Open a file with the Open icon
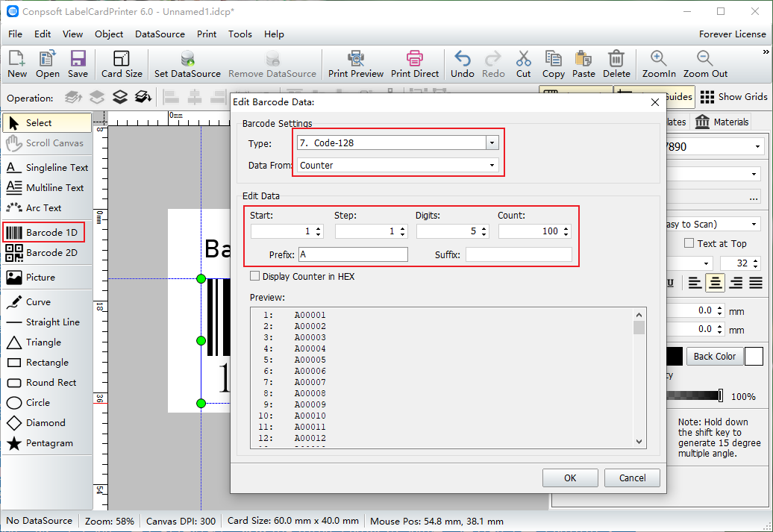 click(x=47, y=64)
